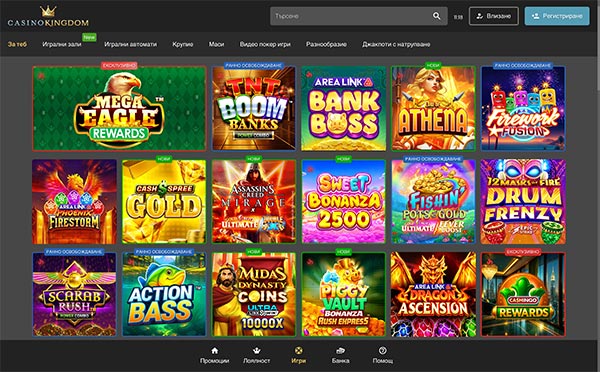Image resolution: width=600 pixels, height=372 pixels.
Task: Open the Разнообразие tab
Action: tap(326, 44)
